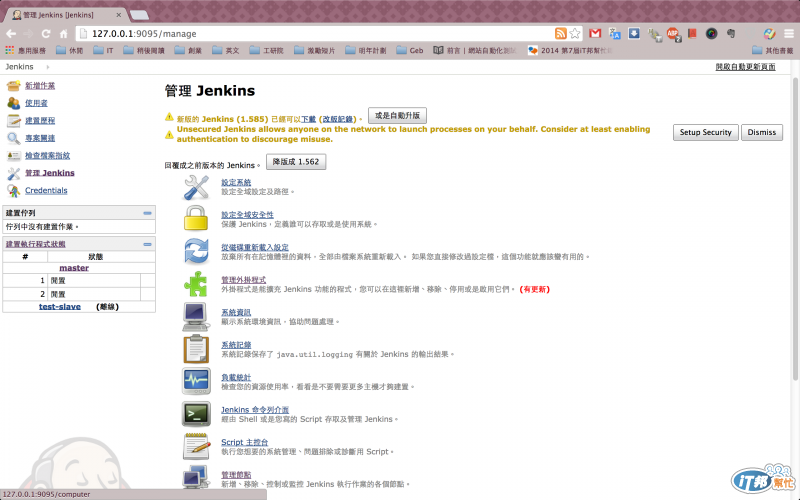Viewport: 800px width, 500px height.
Task: Dismiss the security warning
Action: pos(762,132)
